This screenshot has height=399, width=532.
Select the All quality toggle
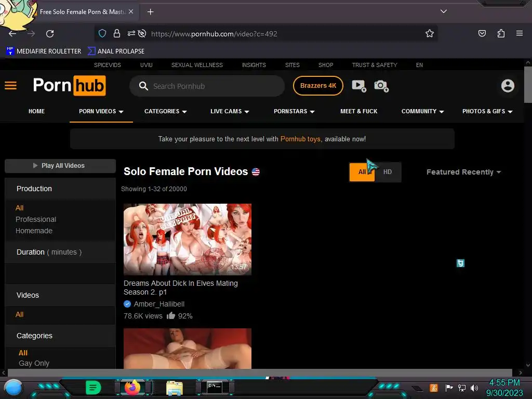[362, 172]
